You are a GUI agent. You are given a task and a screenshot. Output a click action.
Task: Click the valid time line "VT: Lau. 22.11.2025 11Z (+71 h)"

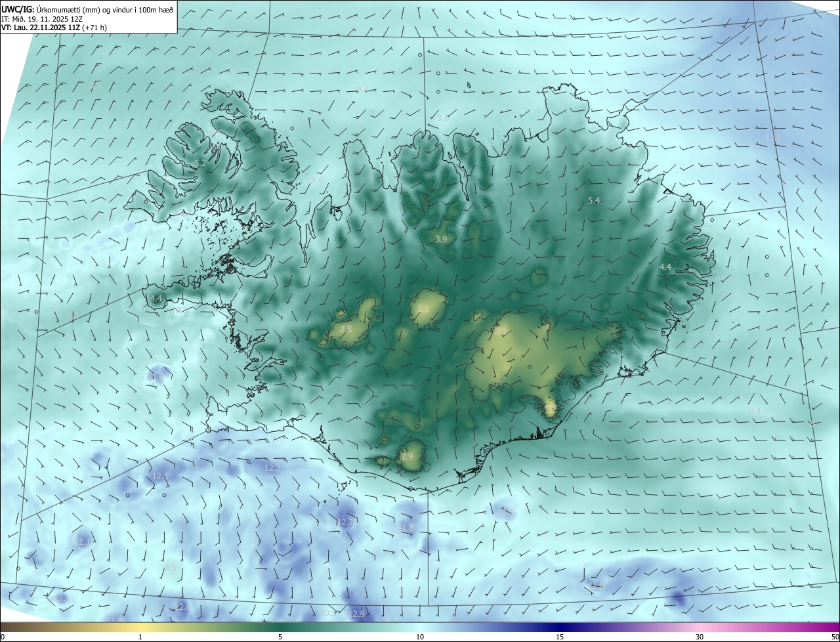pos(54,28)
